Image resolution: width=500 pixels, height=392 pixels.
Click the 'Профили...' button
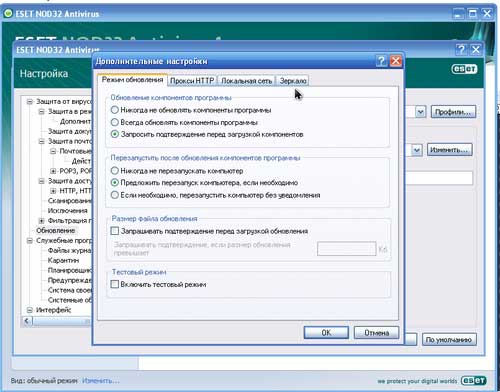pos(453,112)
